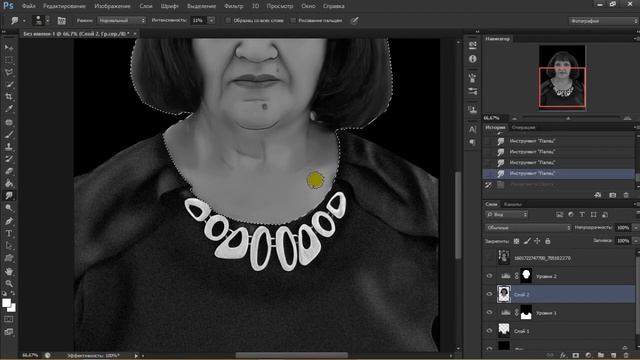Select the Healing Brush tool
This screenshot has width=640, height=360.
9,122
